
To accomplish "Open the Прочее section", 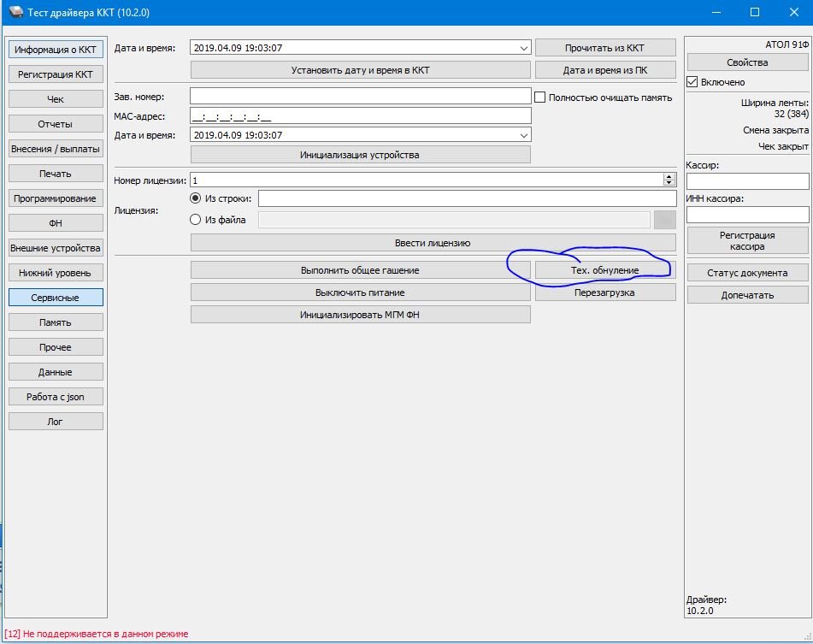I will point(56,347).
